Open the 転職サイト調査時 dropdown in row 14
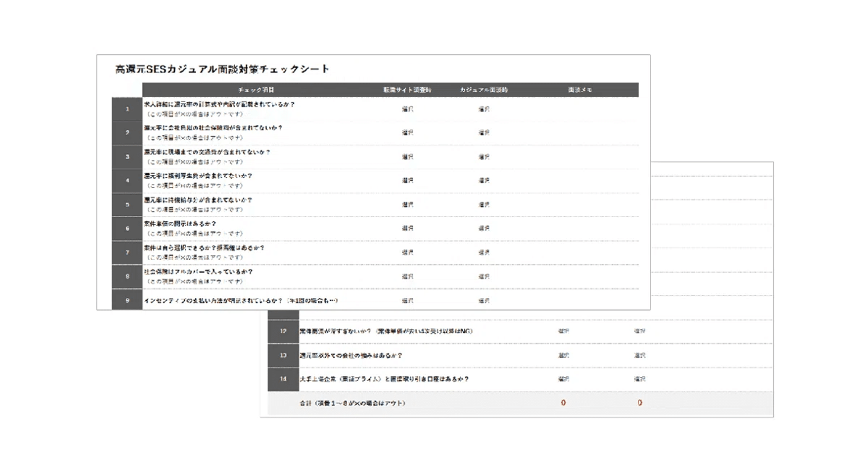The width and height of the screenshot is (868, 474). click(564, 379)
